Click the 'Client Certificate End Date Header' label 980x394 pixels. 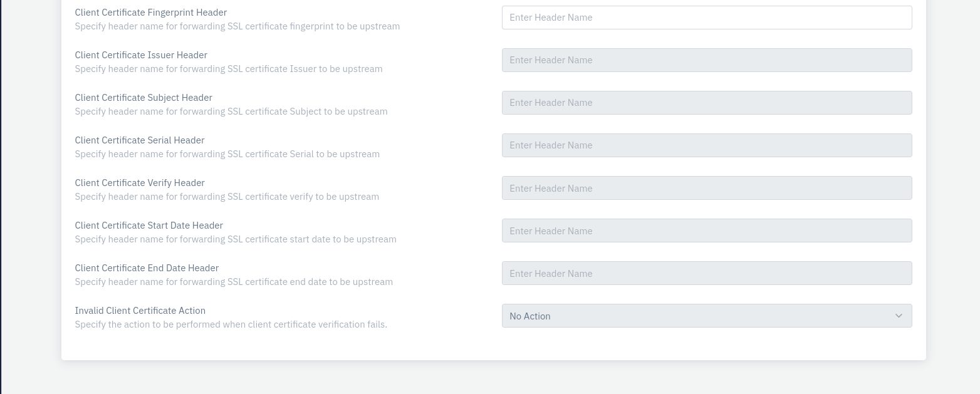click(x=147, y=268)
